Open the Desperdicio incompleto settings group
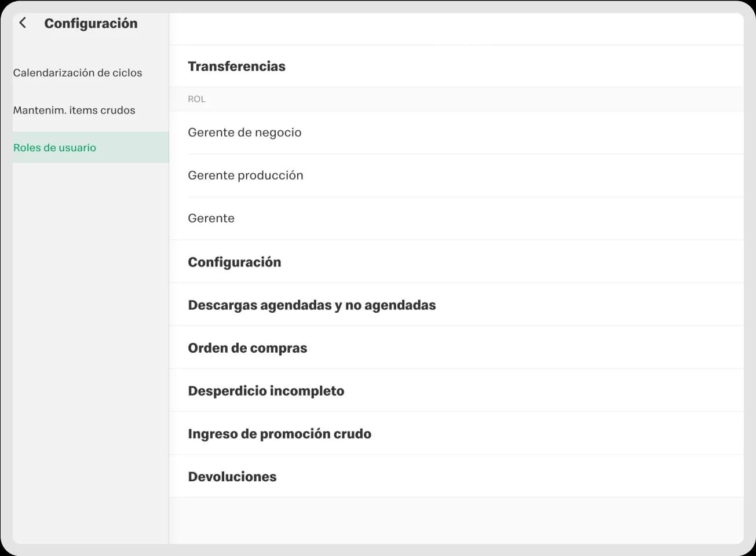This screenshot has height=556, width=756. click(x=266, y=390)
